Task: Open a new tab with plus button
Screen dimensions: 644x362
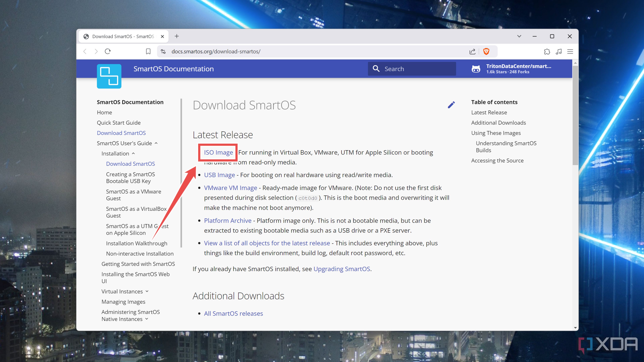Action: click(x=176, y=36)
